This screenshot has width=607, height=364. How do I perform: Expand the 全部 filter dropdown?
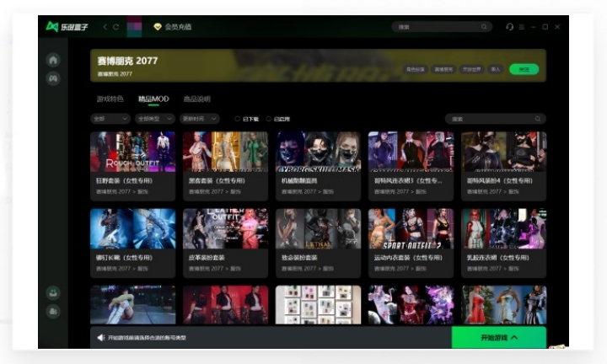coord(110,119)
